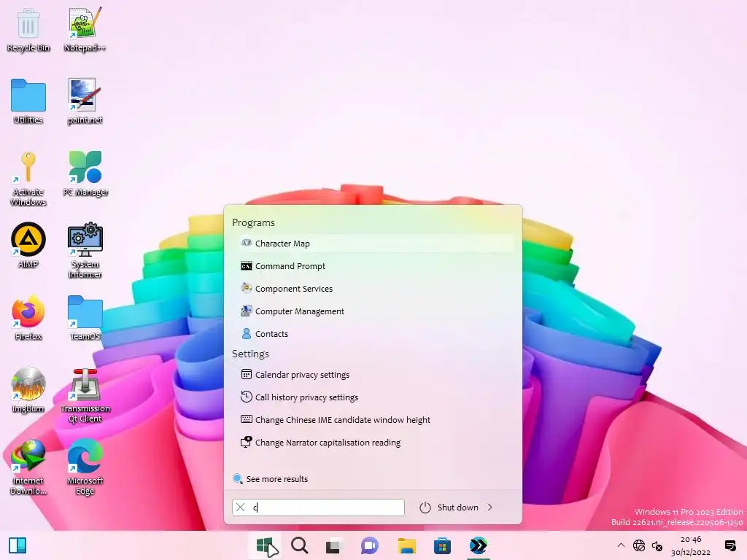Expand the Shut down options arrow
Screen dimensions: 747x560
490,507
